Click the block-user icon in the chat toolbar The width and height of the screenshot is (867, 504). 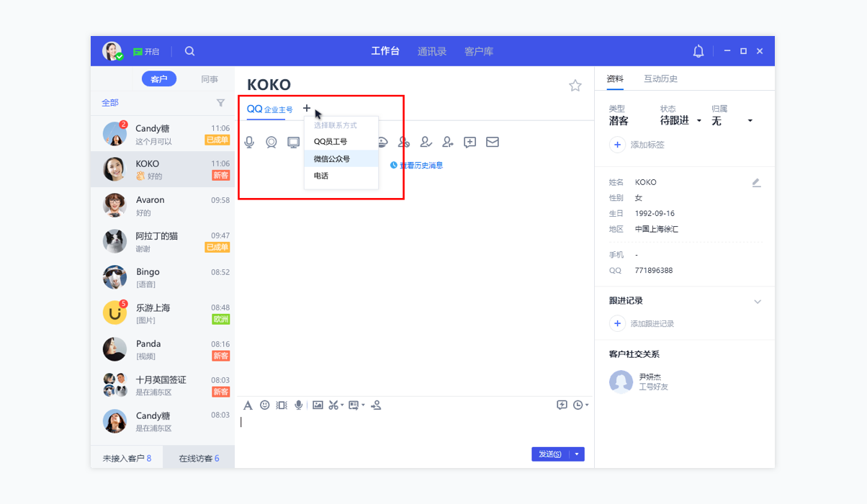[x=404, y=143]
